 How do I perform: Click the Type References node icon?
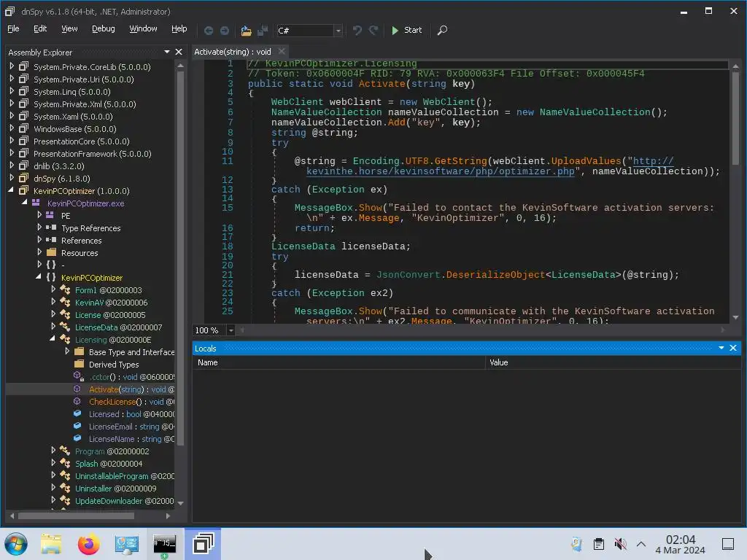coord(51,227)
